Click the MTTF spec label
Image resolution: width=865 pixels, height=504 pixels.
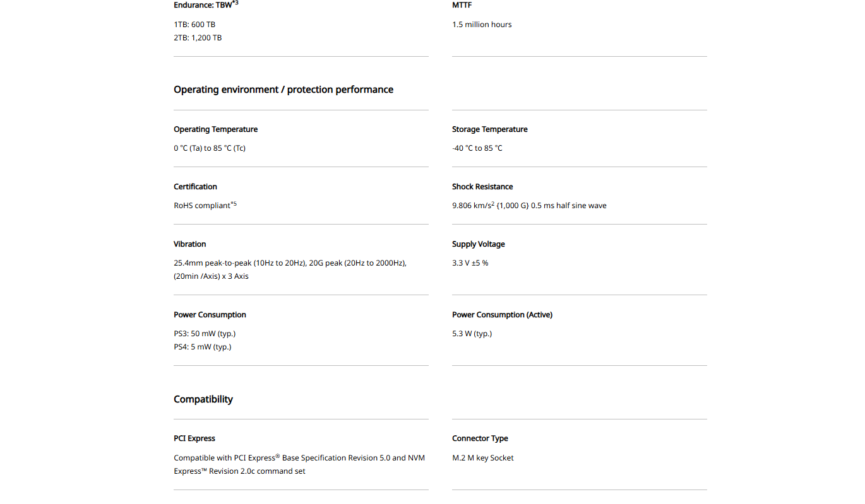[462, 5]
